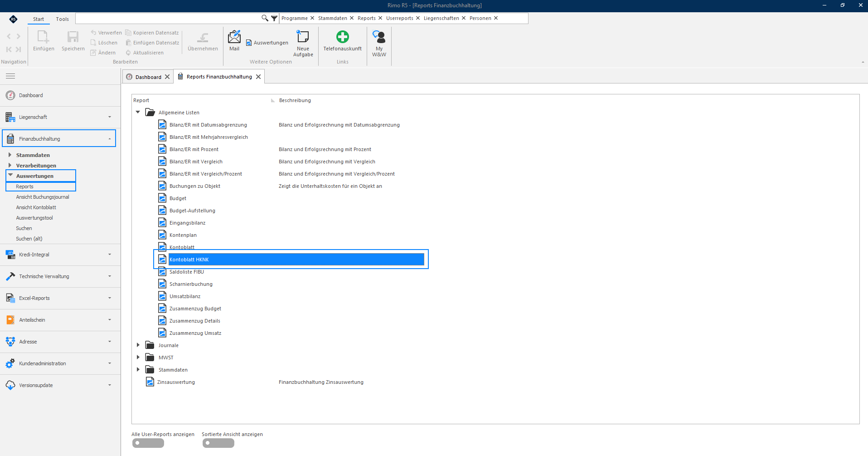This screenshot has height=456, width=868.
Task: Click into the top search field
Action: [x=168, y=18]
